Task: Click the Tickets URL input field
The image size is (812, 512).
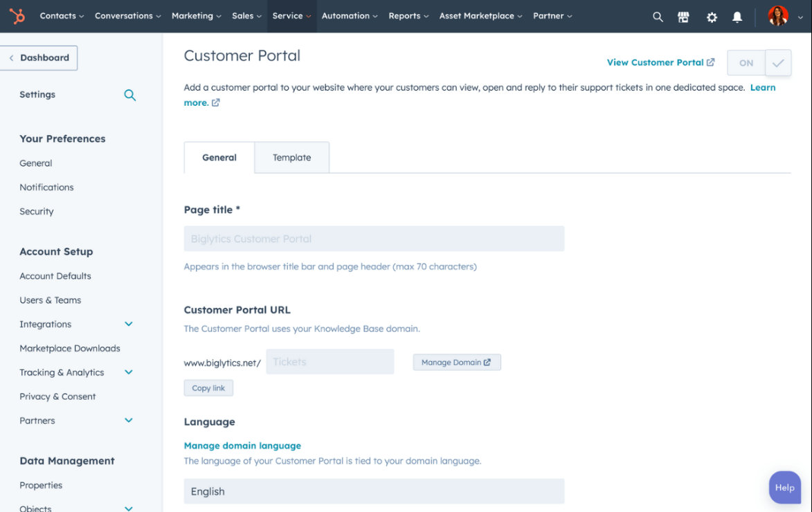Action: click(330, 361)
